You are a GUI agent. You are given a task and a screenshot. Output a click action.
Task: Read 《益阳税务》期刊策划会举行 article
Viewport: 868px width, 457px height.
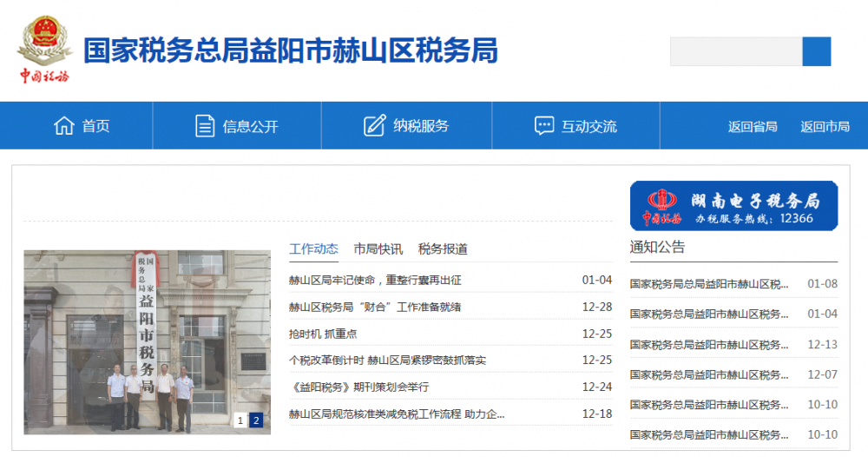pos(358,387)
